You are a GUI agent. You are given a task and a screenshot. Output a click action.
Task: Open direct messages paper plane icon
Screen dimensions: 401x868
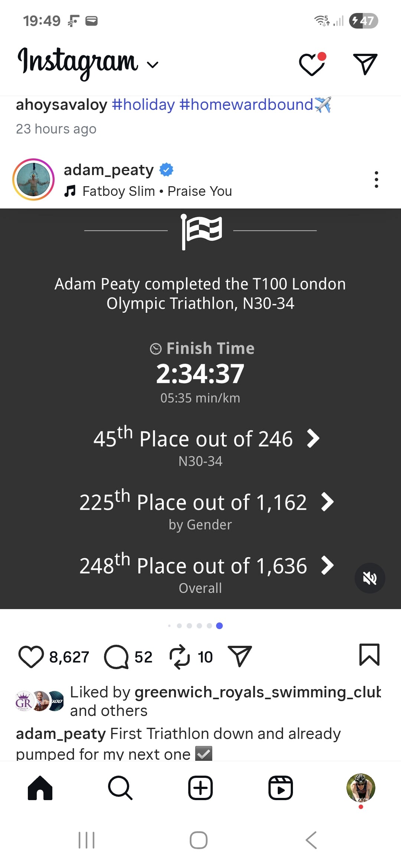point(365,64)
